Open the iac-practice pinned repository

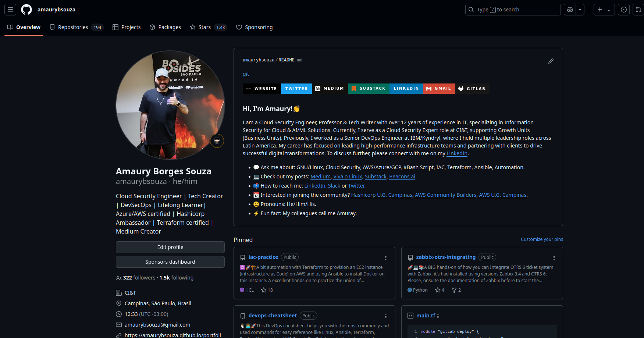[x=263, y=257]
